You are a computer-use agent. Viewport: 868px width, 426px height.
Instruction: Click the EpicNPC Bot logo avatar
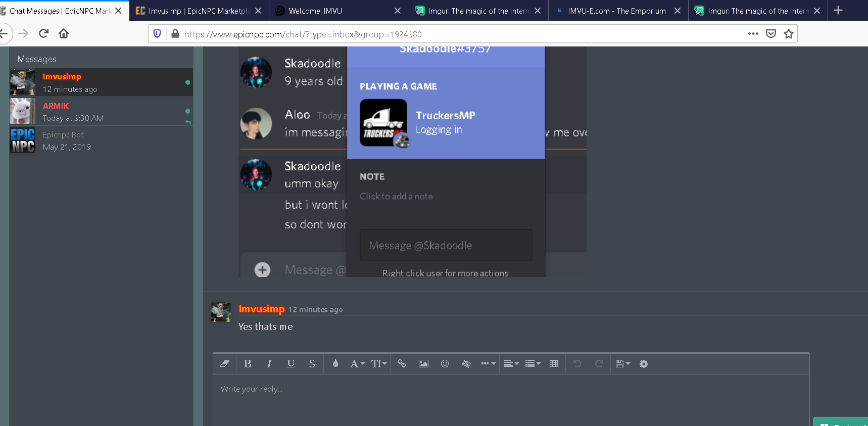coord(23,140)
